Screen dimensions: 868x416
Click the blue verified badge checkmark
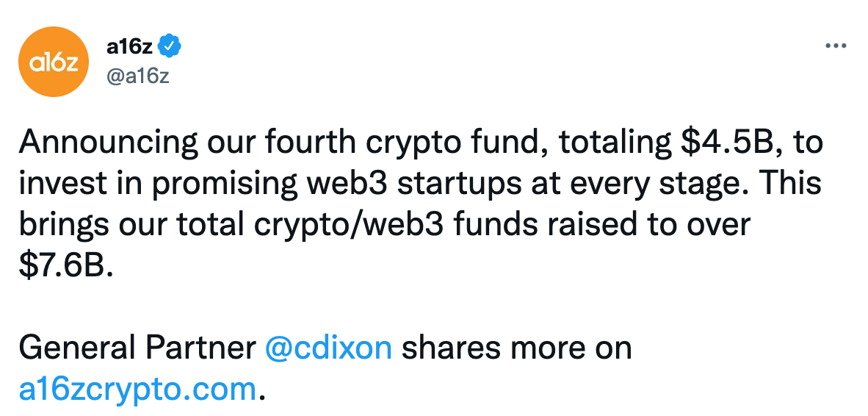(170, 47)
